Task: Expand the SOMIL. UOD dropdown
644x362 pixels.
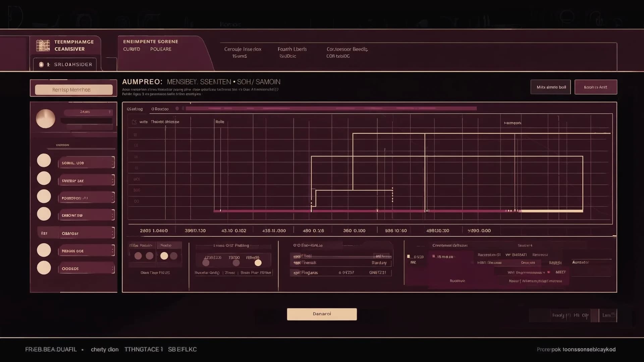Action: (x=87, y=163)
